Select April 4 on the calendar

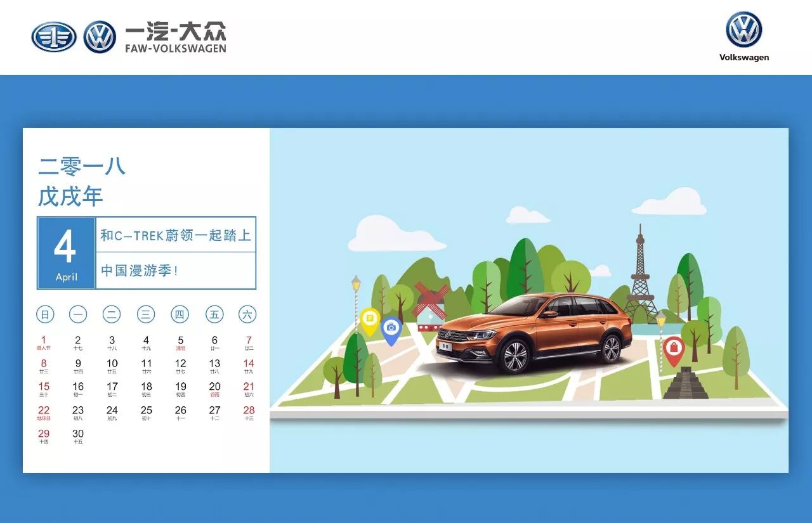[147, 342]
